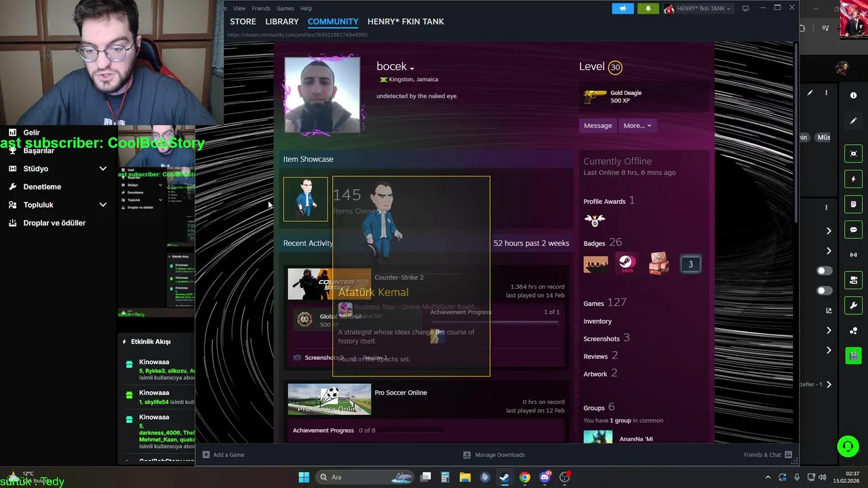868x488 pixels.
Task: Click the level 30 badge circle
Action: pos(615,67)
